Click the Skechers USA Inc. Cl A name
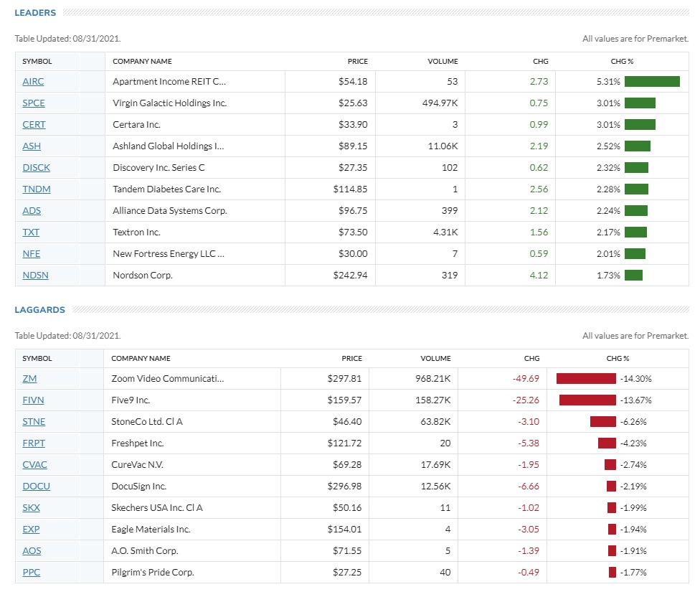 (156, 507)
